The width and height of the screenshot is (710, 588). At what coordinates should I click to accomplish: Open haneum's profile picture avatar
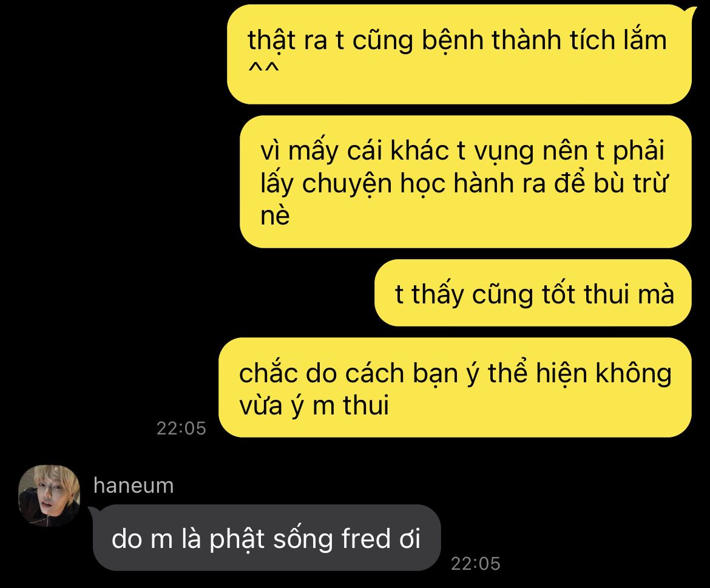[49, 495]
